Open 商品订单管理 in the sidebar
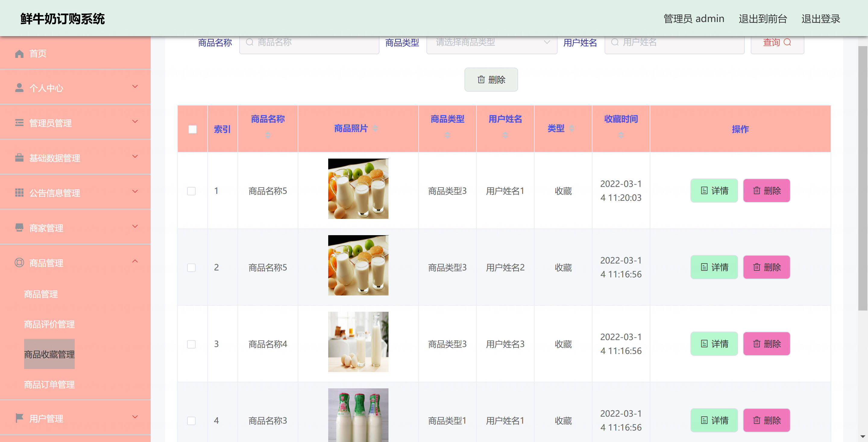 click(x=49, y=384)
